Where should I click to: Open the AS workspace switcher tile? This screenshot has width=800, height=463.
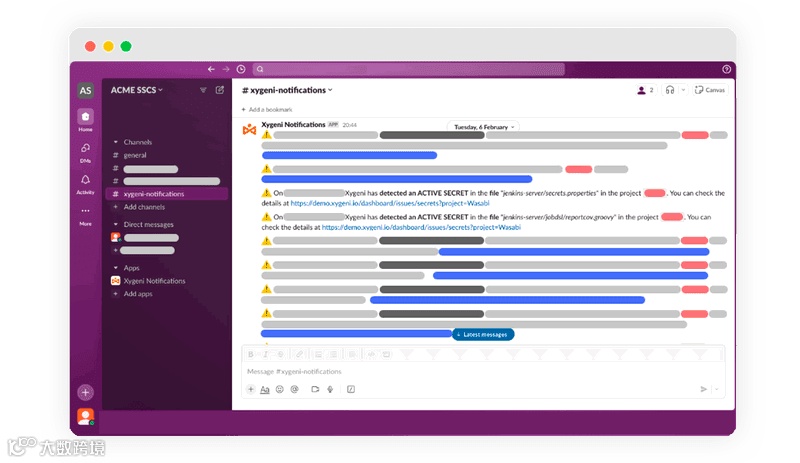coord(85,90)
